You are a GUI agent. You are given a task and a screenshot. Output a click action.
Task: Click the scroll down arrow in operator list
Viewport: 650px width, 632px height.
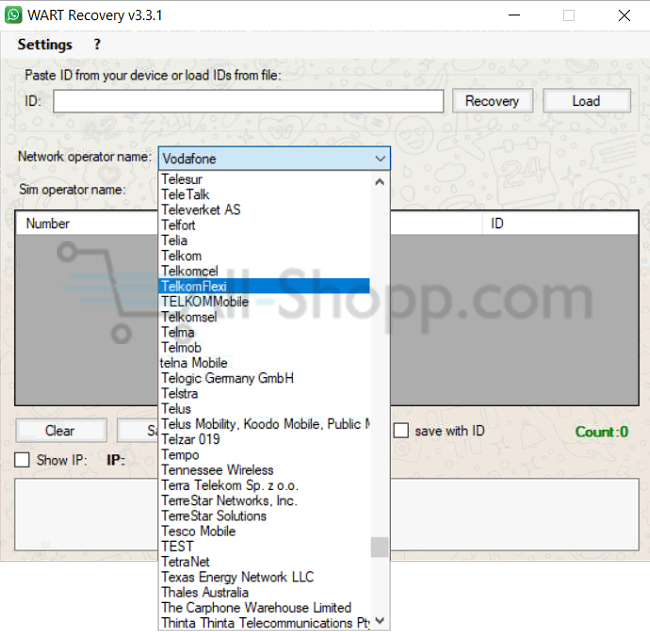point(379,621)
